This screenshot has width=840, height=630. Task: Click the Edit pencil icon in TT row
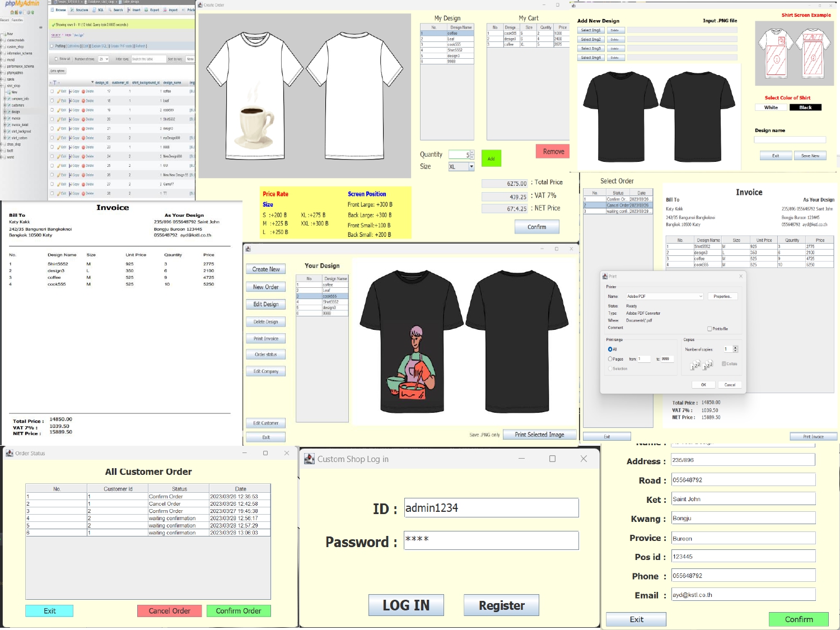pos(59,193)
